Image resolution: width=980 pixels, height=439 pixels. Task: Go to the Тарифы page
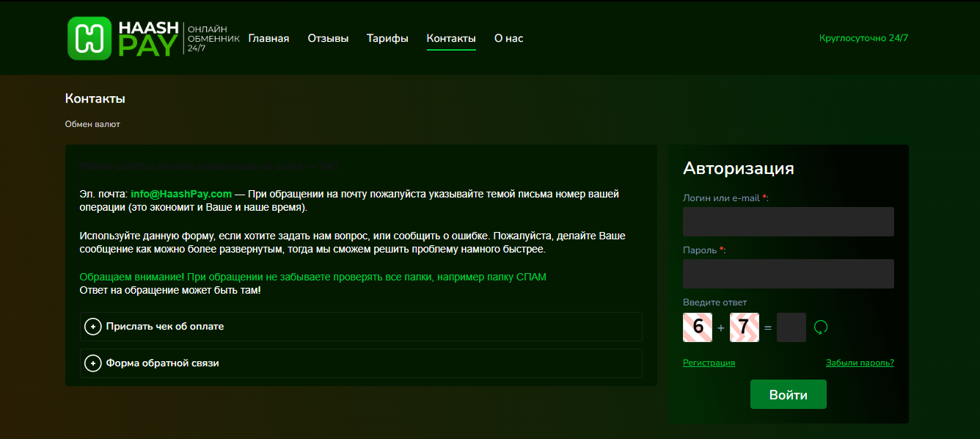387,38
